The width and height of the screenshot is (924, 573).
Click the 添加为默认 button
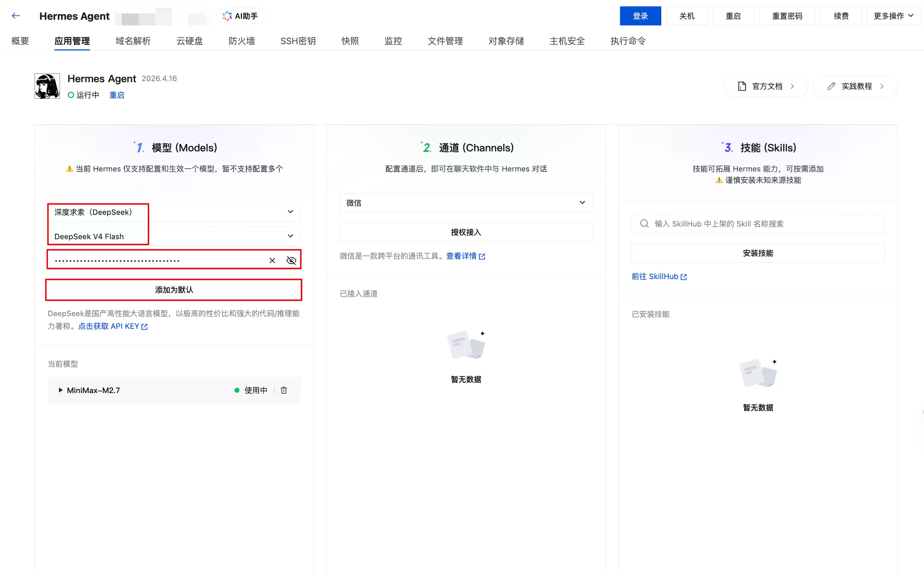[174, 290]
